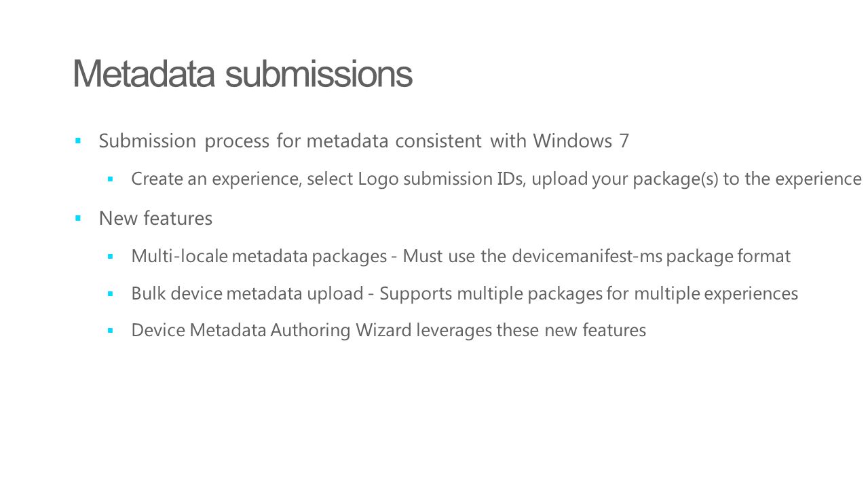
Task: Click 'upload your package(s) to the experience'
Action: (697, 179)
